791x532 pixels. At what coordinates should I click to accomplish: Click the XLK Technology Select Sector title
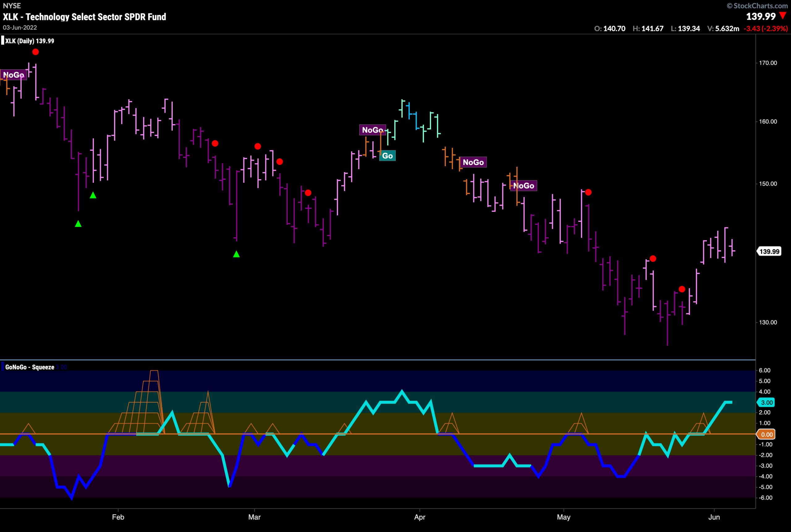pos(84,17)
